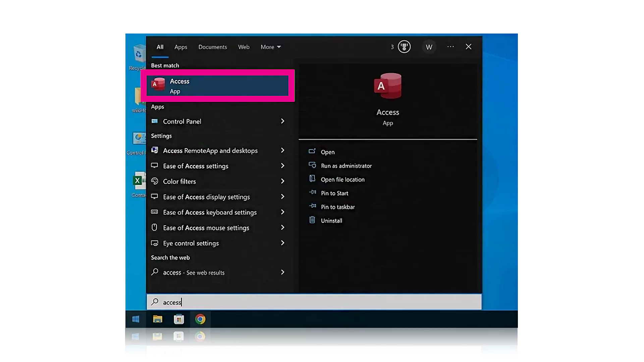Expand the Color filters result arrow
644x362 pixels.
[x=282, y=181]
